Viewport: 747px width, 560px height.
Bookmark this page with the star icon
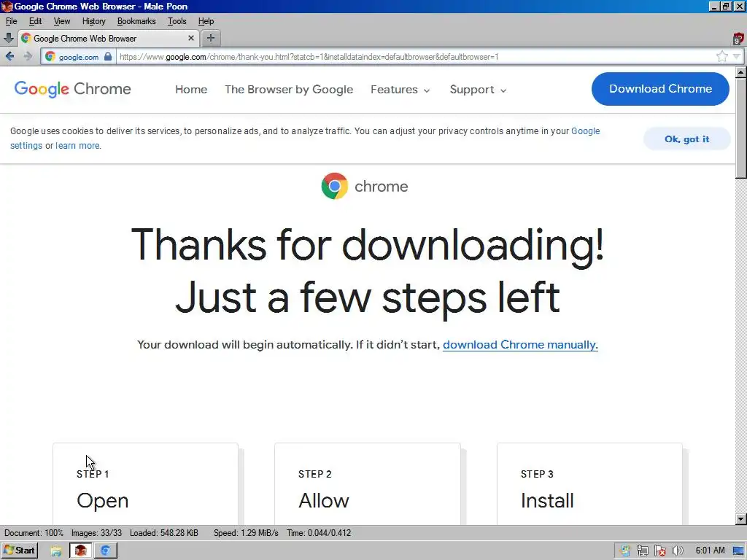721,57
